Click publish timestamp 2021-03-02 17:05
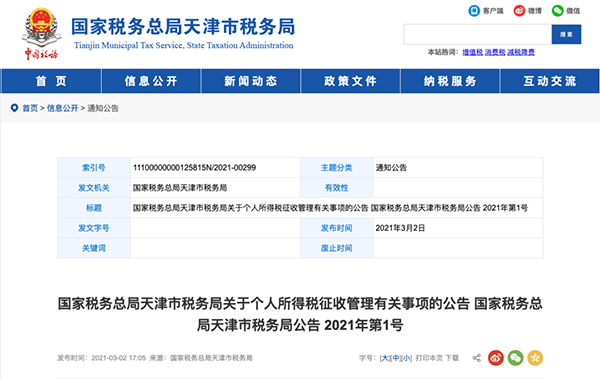600x379 pixels. click(119, 358)
